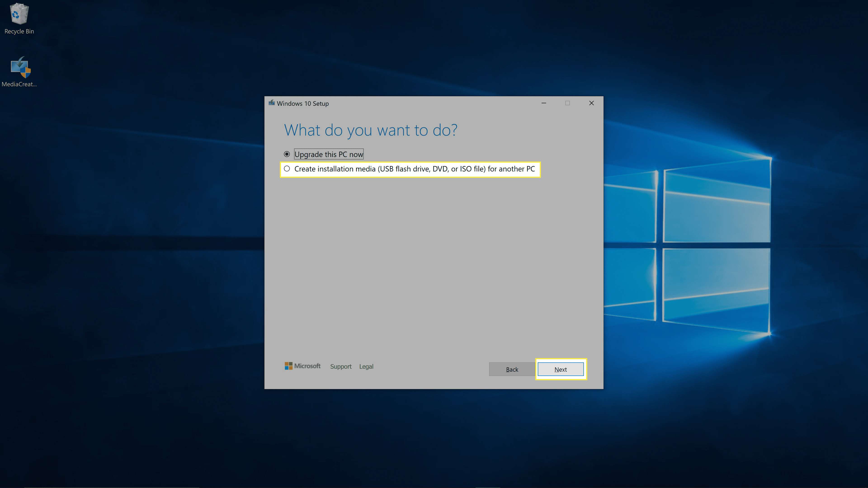The width and height of the screenshot is (868, 488).
Task: Open the Support link
Action: 341,366
